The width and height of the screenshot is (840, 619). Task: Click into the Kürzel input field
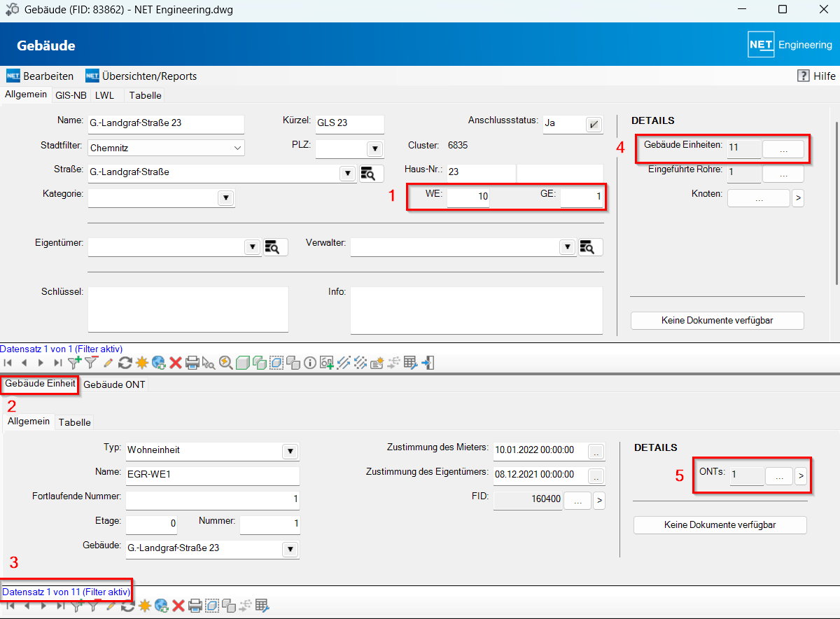(349, 124)
